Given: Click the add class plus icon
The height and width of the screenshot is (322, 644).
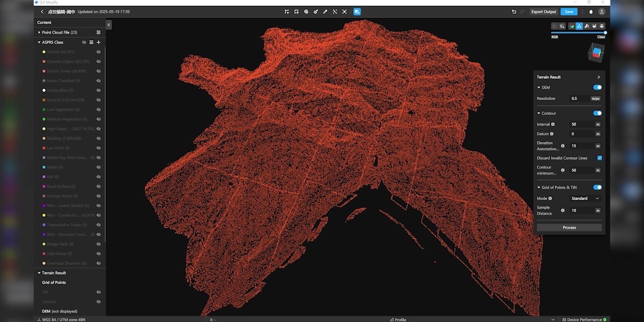Looking at the screenshot, I should click(x=98, y=42).
